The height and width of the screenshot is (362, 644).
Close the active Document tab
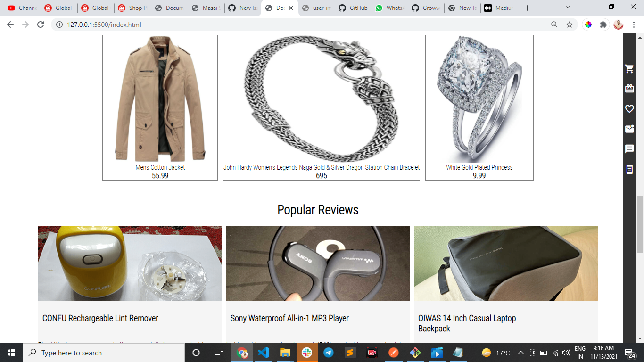pos(291,8)
